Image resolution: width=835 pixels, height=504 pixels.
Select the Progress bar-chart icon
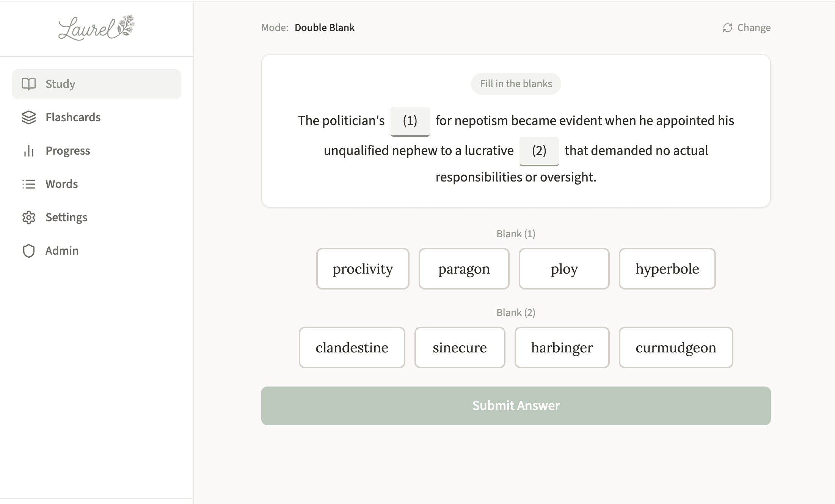[28, 150]
